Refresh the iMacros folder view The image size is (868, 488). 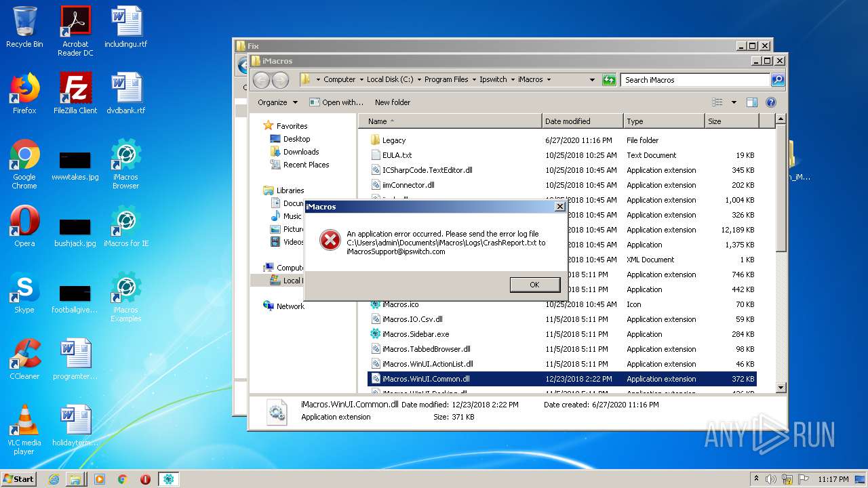[x=609, y=79]
